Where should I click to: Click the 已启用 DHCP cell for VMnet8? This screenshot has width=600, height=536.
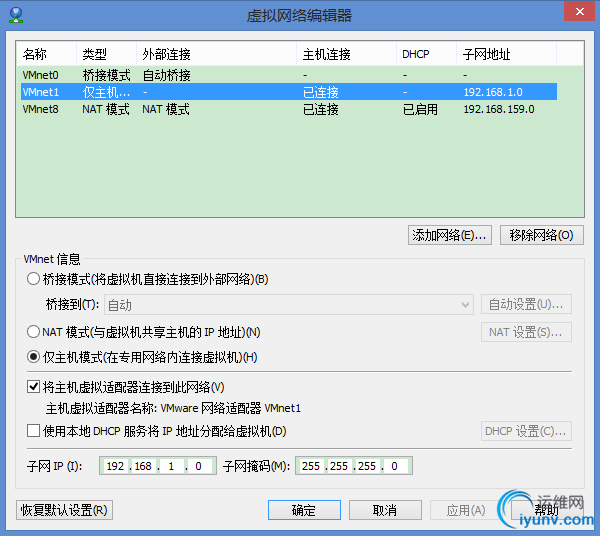click(x=420, y=109)
